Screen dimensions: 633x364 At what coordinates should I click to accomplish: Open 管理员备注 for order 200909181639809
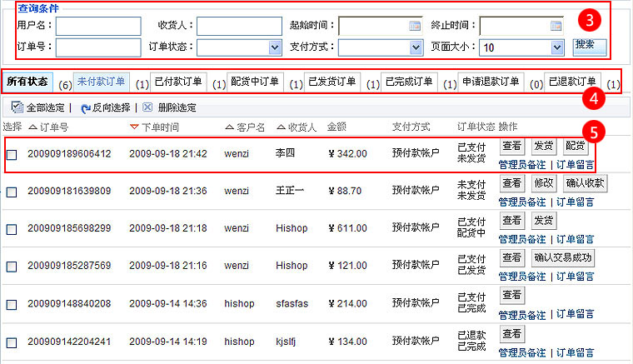click(522, 202)
